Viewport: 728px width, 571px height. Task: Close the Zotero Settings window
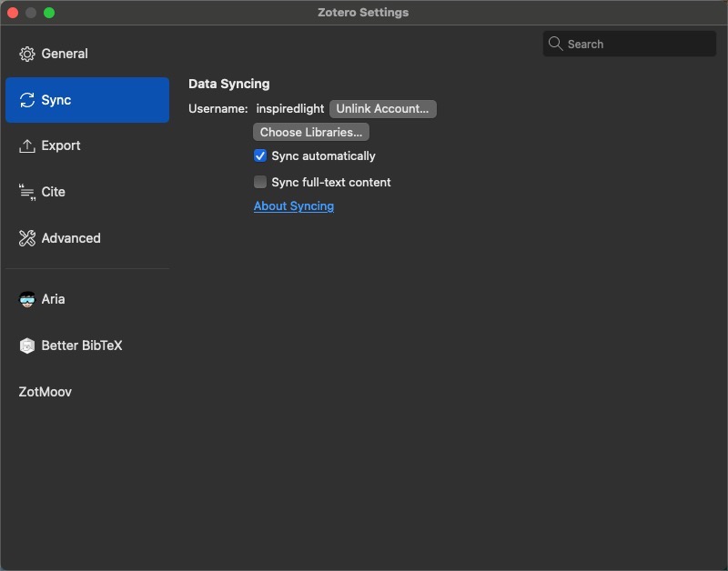point(13,13)
